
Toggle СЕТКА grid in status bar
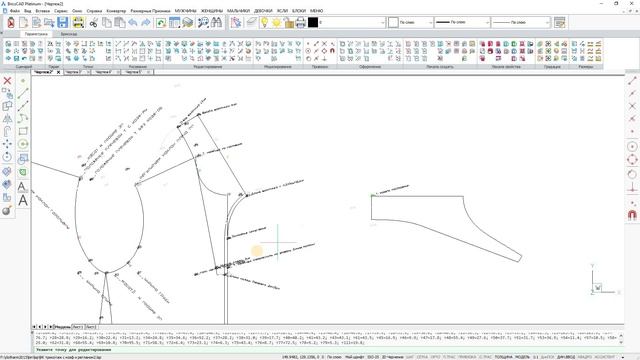(422, 357)
